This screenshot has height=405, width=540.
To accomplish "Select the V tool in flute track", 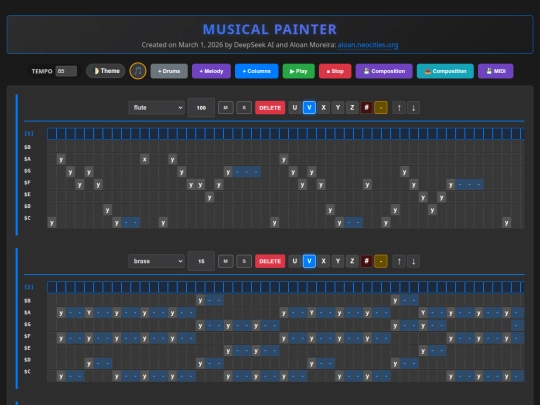I will point(309,108).
